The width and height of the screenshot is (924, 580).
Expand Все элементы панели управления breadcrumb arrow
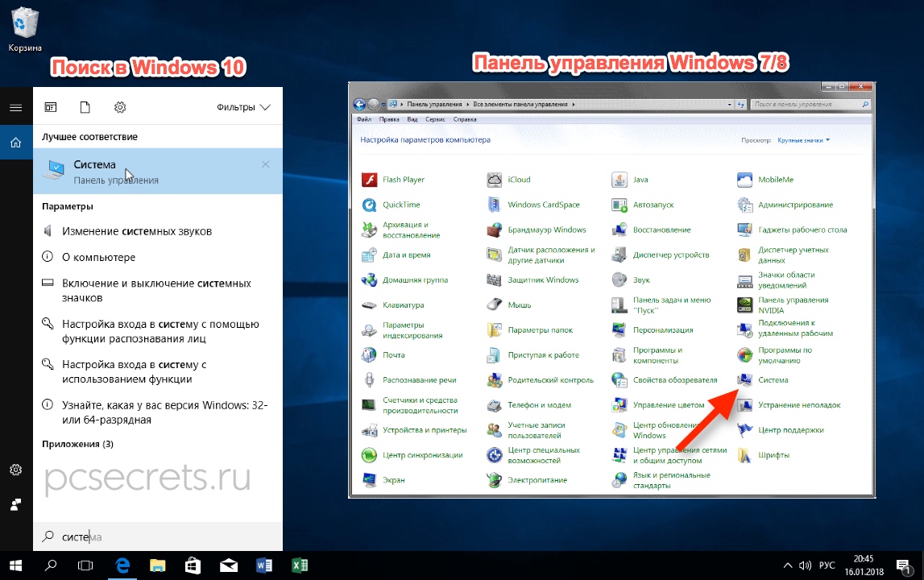tap(573, 105)
